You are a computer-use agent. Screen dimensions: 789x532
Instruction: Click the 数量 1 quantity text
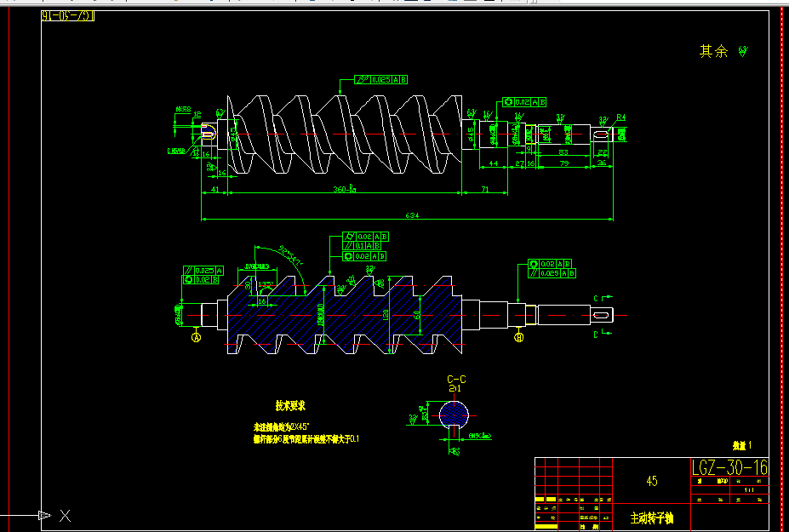coord(742,445)
